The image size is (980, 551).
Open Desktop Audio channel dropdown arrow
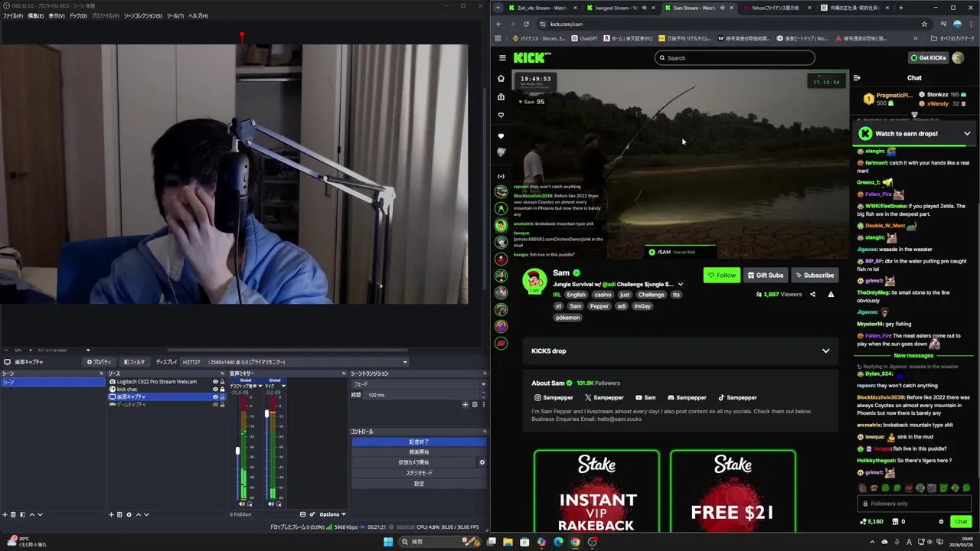pos(260,386)
